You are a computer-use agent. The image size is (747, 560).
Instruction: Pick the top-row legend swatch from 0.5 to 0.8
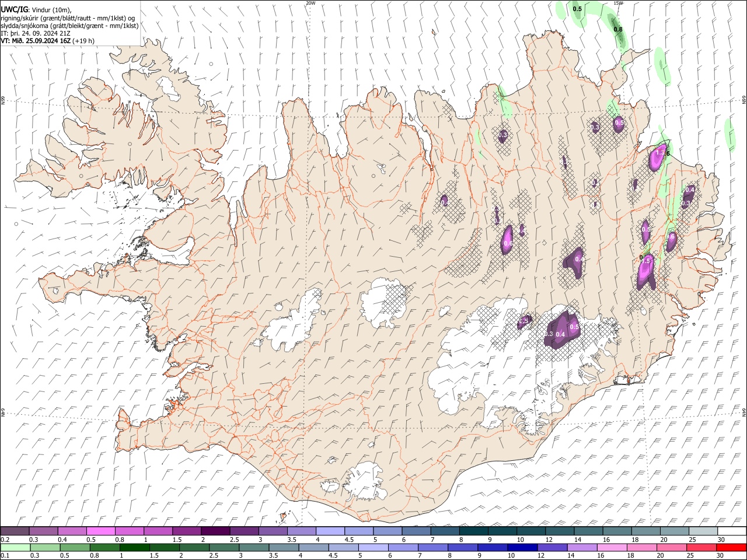[101, 531]
